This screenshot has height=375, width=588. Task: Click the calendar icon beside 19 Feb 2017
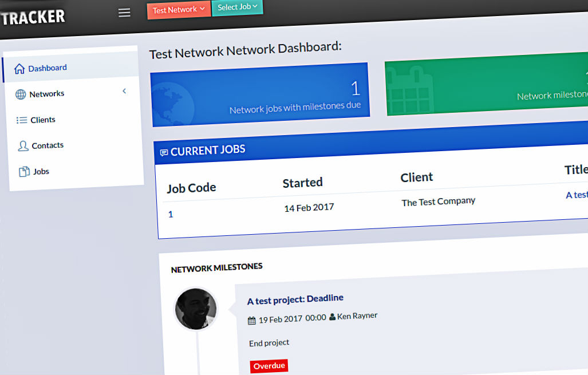[x=251, y=320]
